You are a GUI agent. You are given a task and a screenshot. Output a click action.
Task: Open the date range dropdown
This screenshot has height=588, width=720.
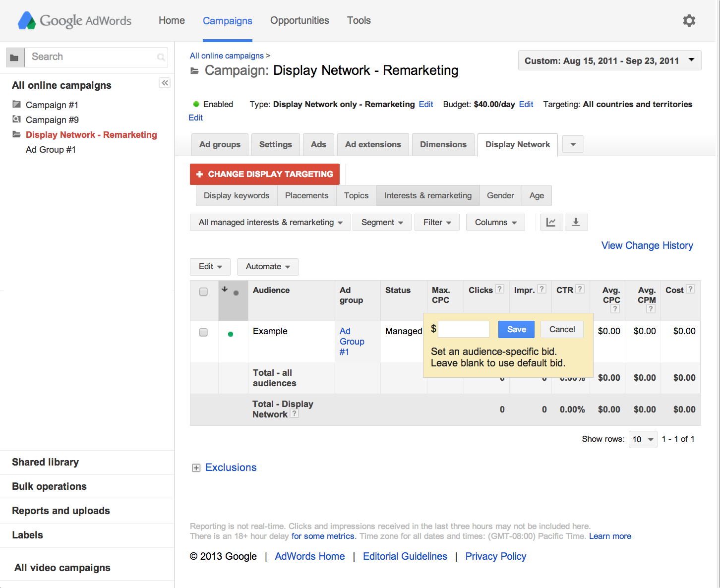610,60
